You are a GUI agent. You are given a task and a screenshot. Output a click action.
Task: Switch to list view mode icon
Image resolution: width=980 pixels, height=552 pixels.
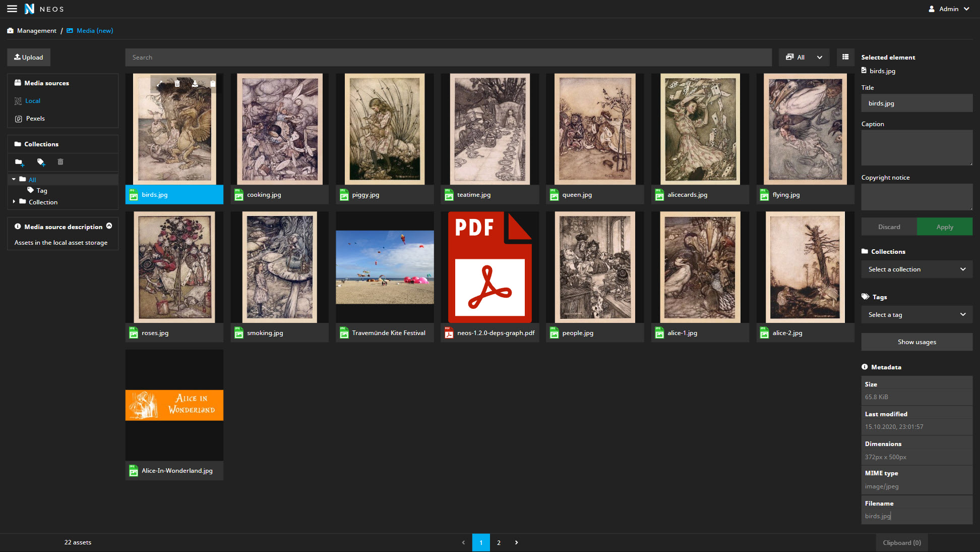click(845, 57)
